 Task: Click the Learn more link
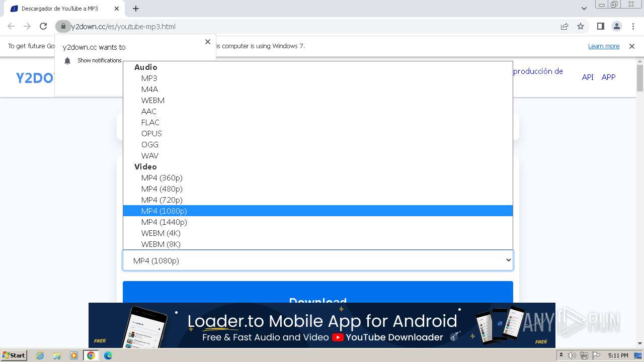604,46
